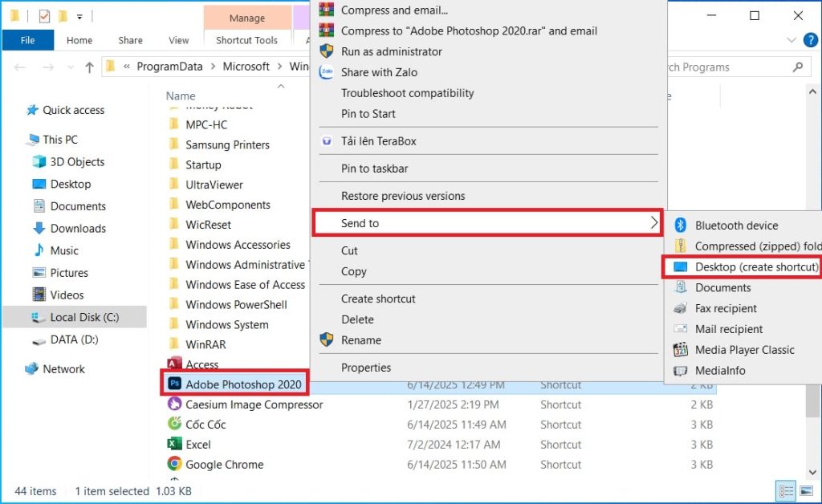Image resolution: width=822 pixels, height=504 pixels.
Task: Sort by the Name column header
Action: 181,96
